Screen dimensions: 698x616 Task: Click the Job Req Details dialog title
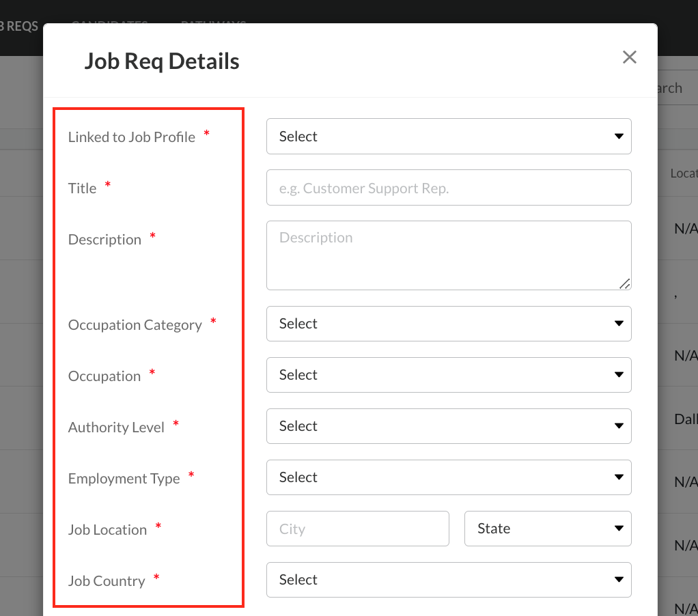tap(162, 61)
